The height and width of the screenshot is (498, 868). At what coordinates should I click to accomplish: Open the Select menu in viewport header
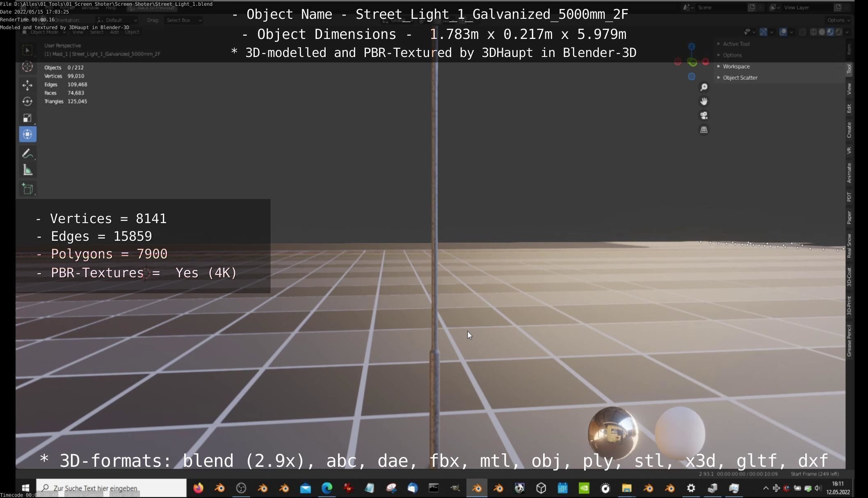pyautogui.click(x=97, y=32)
